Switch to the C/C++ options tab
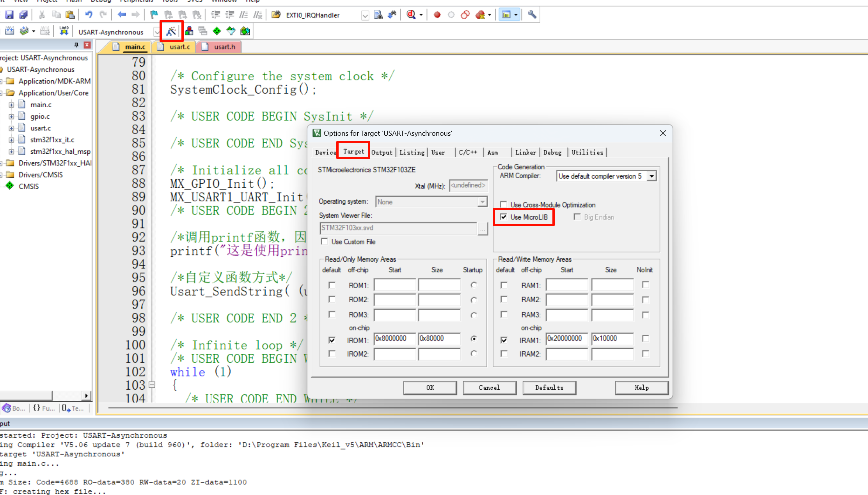The height and width of the screenshot is (495, 868). 468,153
